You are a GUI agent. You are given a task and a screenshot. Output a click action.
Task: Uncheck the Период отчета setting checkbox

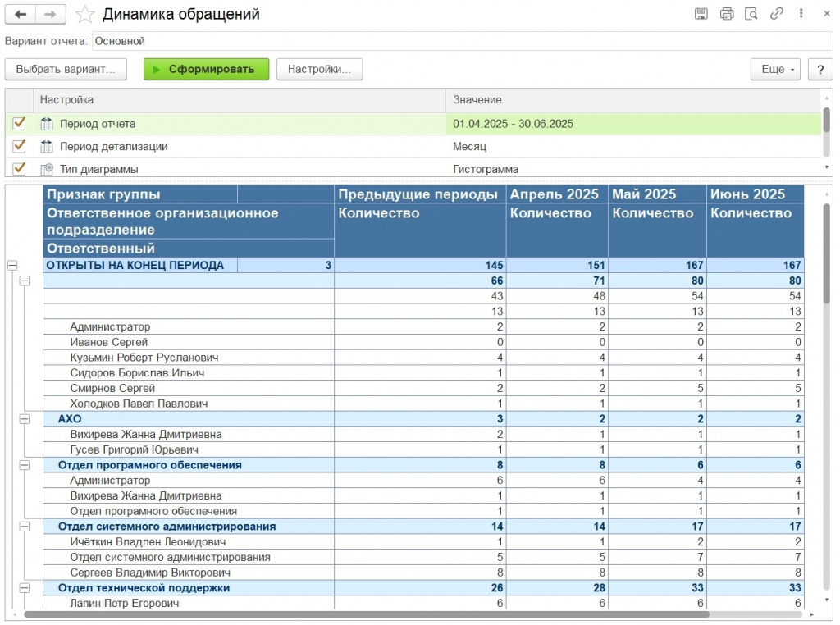click(20, 124)
